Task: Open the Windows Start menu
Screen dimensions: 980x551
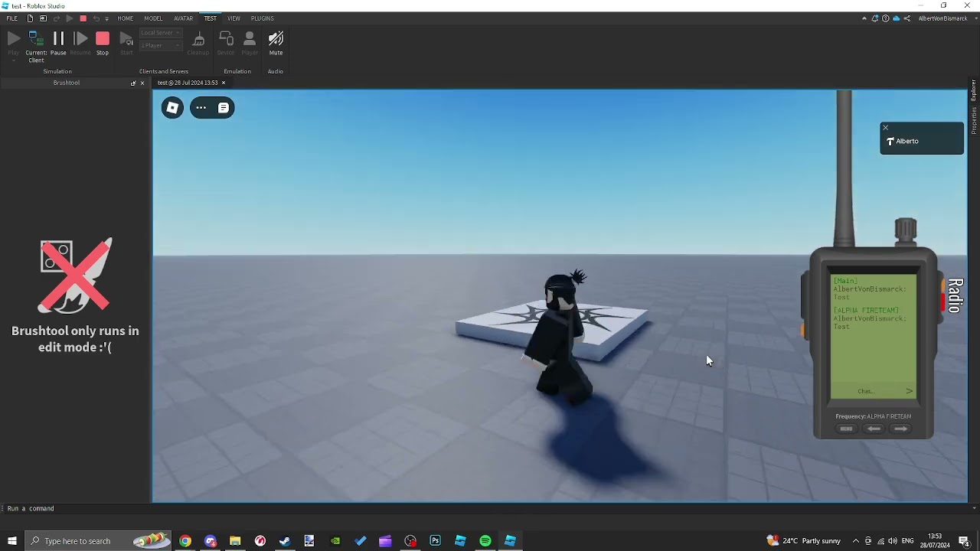Action: click(12, 541)
